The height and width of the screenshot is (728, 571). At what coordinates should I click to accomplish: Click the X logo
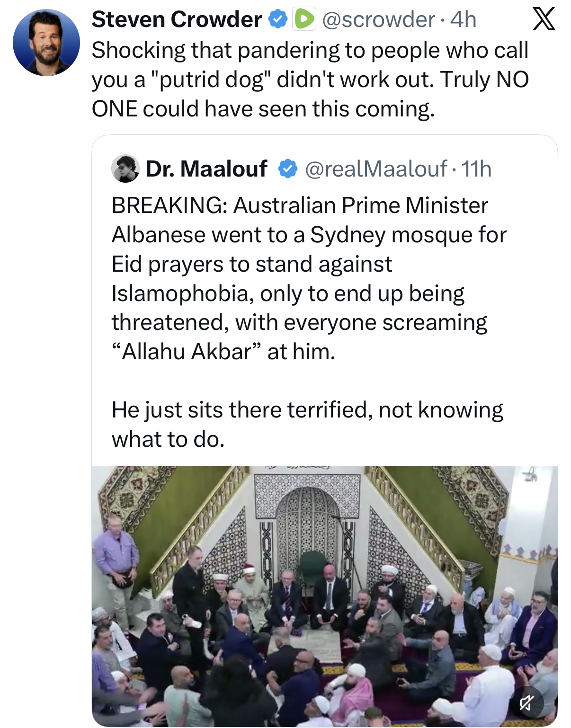[544, 19]
